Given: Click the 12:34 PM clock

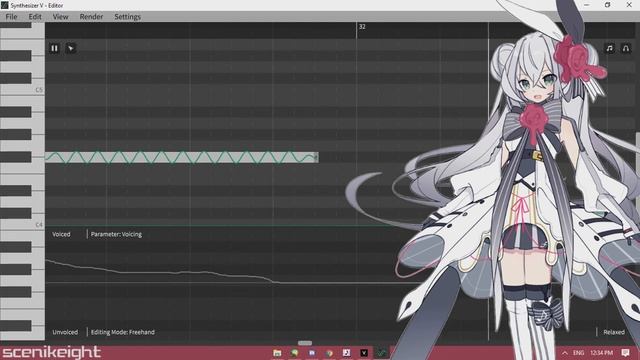Looking at the screenshot, I should coord(601,353).
